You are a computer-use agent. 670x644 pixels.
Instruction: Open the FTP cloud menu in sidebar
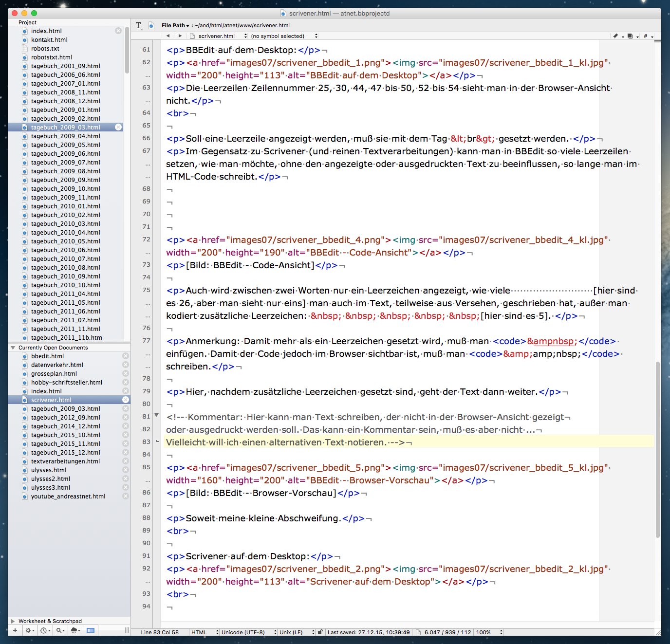(75, 630)
